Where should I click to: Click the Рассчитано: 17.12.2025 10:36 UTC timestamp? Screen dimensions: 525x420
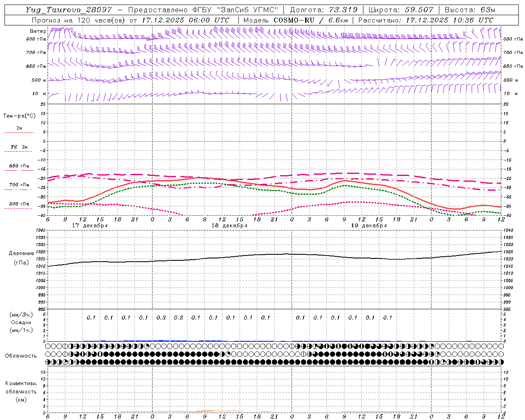point(426,20)
